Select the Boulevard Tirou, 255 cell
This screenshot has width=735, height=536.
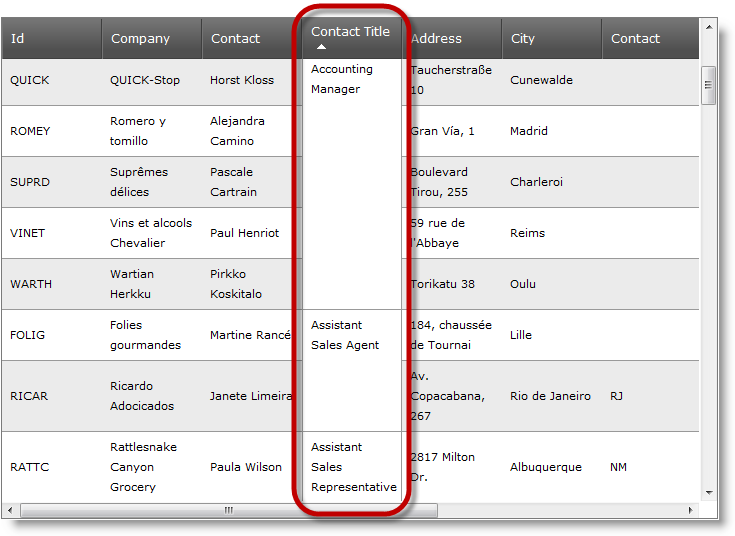[452, 182]
